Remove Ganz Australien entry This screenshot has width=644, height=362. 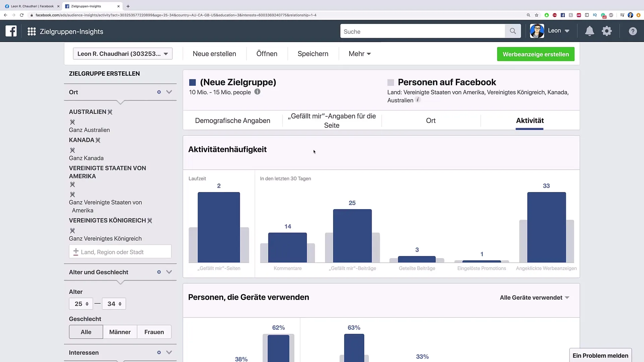point(72,122)
